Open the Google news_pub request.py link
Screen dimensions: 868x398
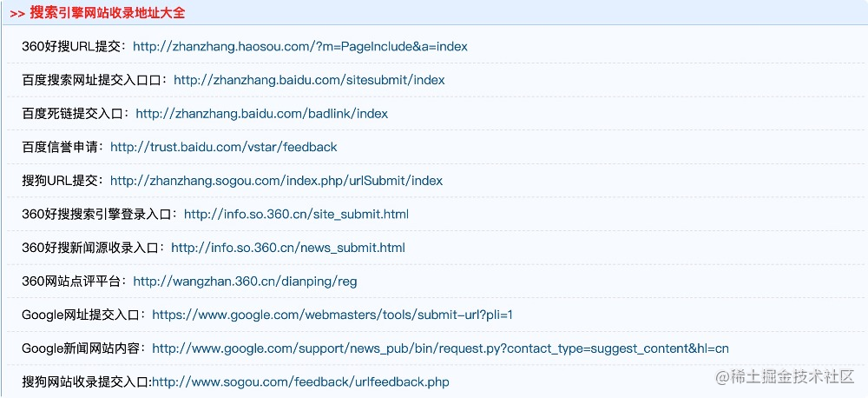coord(440,348)
